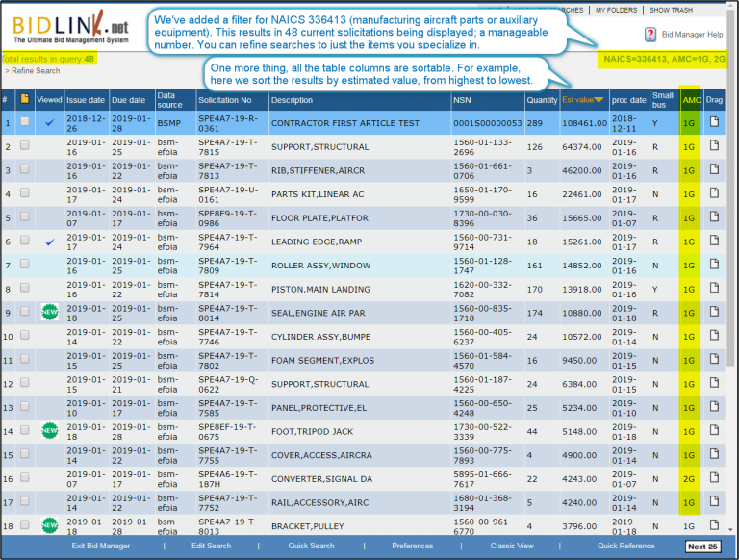Screen dimensions: 739x560
Task: Tick the checkbox for row 2 SUPPORT,STRUCTURAL
Action: (24, 146)
